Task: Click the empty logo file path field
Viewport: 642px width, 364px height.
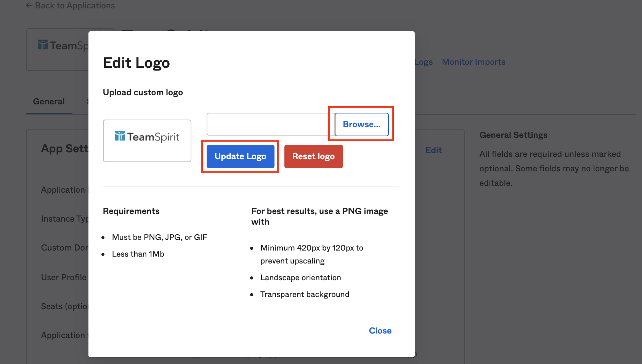Action: click(x=270, y=124)
